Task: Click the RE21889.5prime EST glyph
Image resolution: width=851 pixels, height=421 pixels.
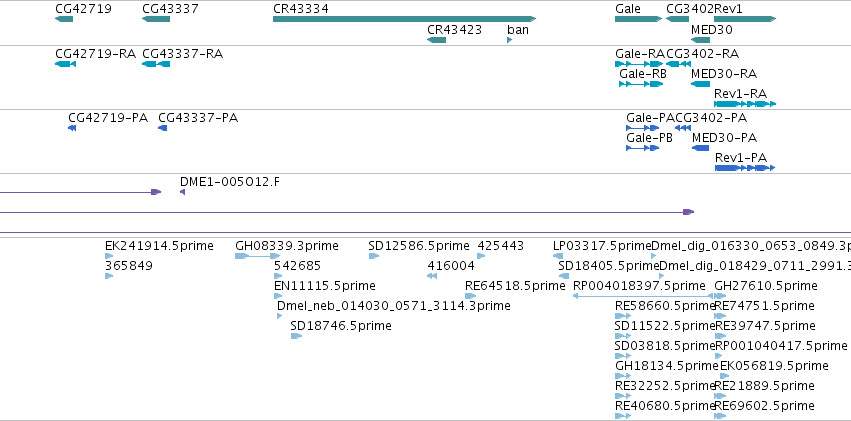Action: (x=720, y=396)
